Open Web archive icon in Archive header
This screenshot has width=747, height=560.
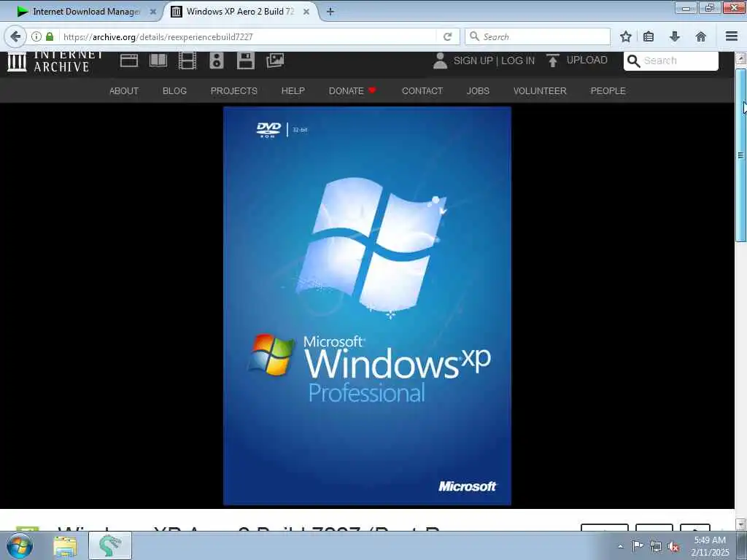[129, 61]
